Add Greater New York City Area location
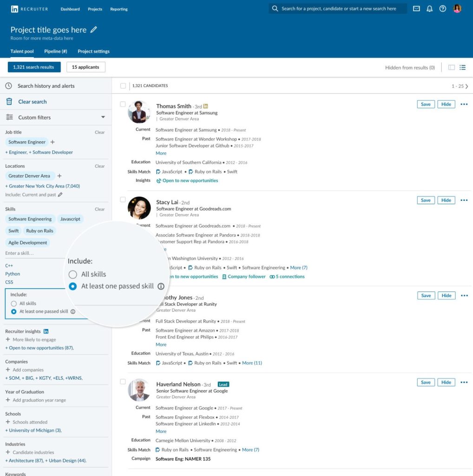The height and width of the screenshot is (476, 473). click(42, 186)
